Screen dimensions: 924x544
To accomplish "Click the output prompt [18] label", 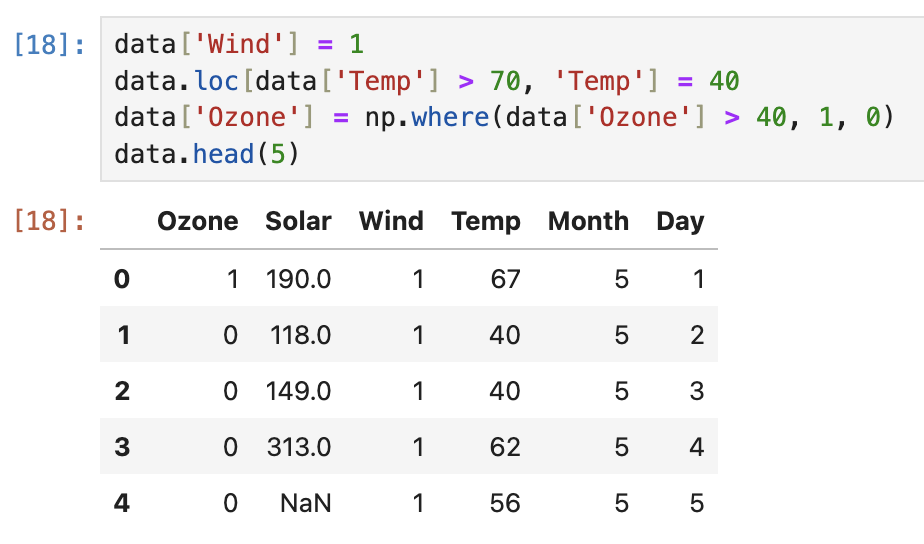I will coord(50,222).
